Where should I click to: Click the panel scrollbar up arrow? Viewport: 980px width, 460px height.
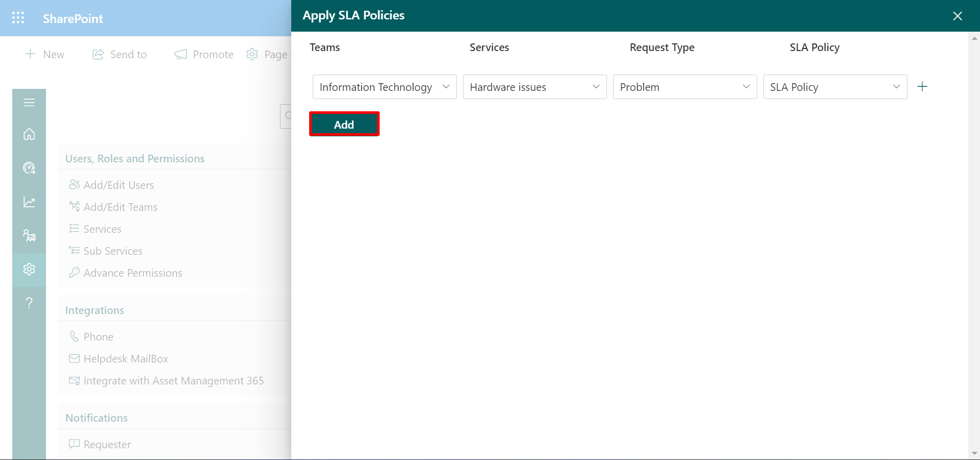(974, 38)
